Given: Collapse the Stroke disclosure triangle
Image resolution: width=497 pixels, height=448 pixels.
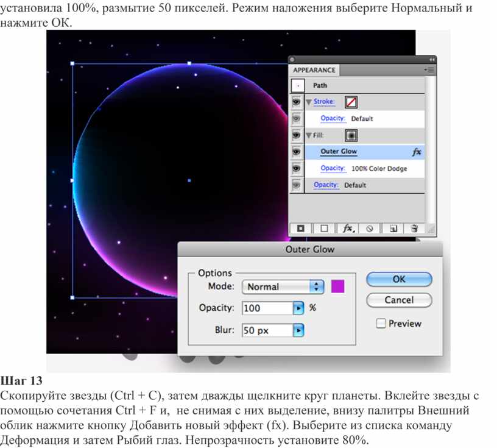Looking at the screenshot, I should [x=309, y=102].
